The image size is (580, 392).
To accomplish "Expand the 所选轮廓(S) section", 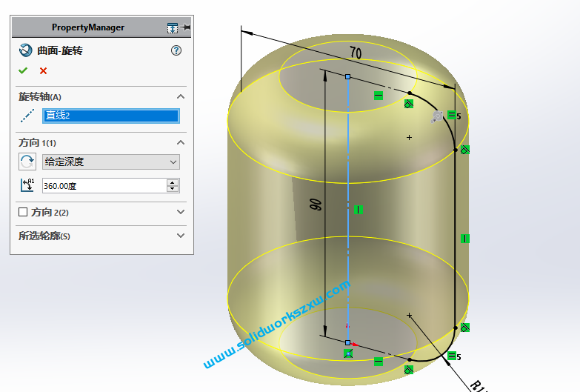I will tap(181, 236).
